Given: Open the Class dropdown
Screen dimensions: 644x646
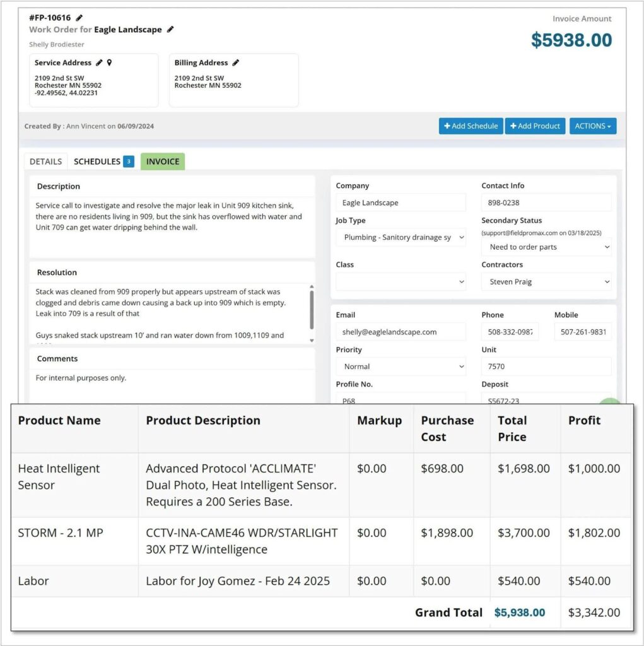Looking at the screenshot, I should pos(401,282).
